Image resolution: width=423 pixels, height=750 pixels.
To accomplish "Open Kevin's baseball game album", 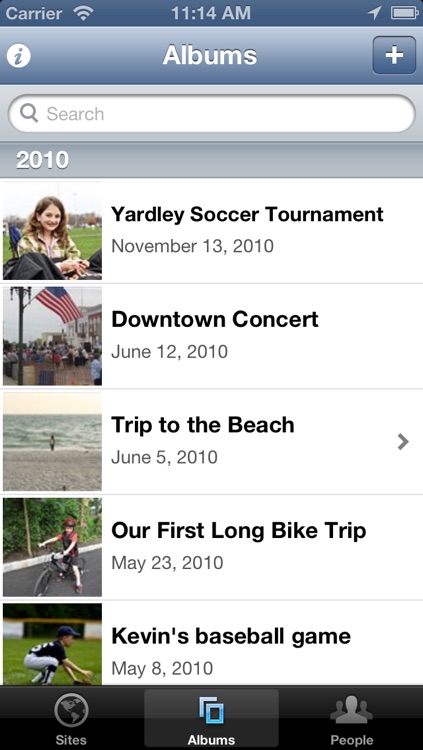I will pos(212,643).
